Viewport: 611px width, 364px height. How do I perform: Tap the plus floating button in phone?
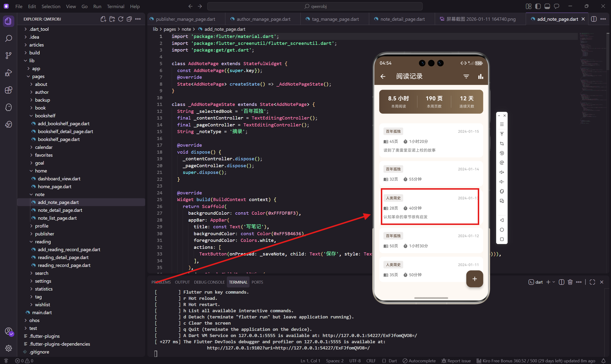click(x=474, y=279)
